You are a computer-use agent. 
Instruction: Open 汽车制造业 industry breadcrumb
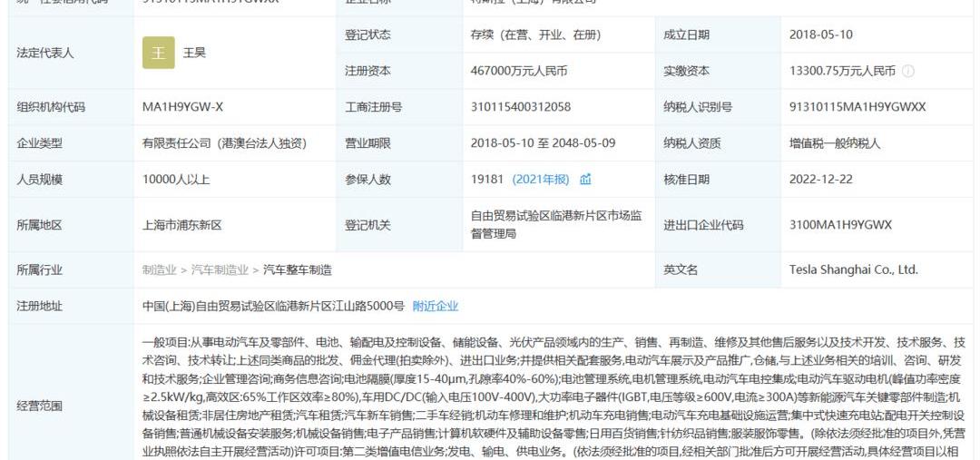click(220, 270)
